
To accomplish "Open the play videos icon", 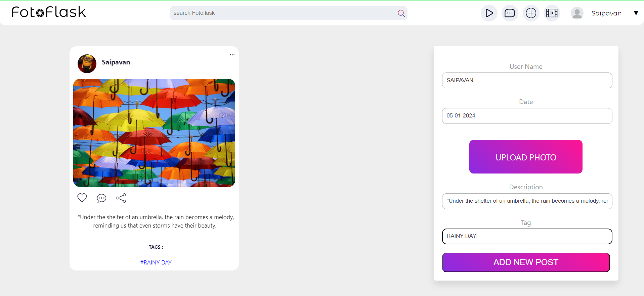I will 489,13.
